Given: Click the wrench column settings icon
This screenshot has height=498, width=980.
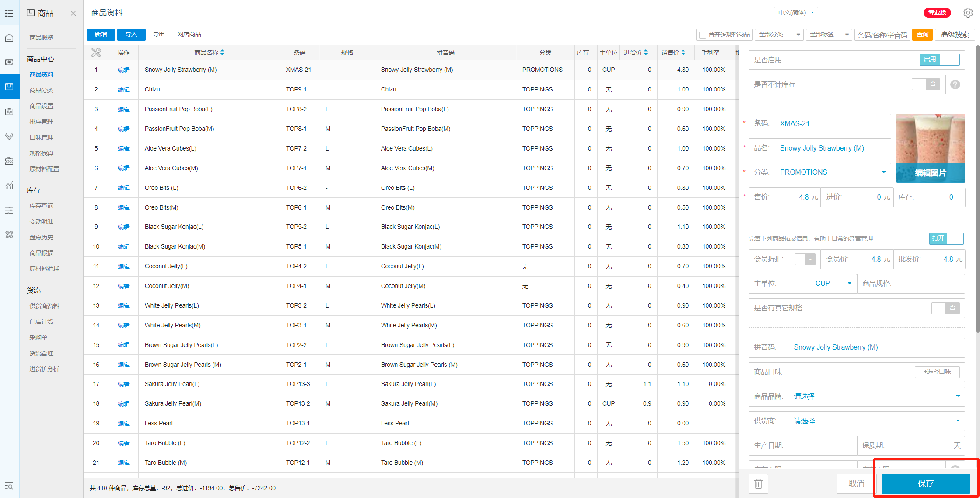Looking at the screenshot, I should tap(96, 53).
